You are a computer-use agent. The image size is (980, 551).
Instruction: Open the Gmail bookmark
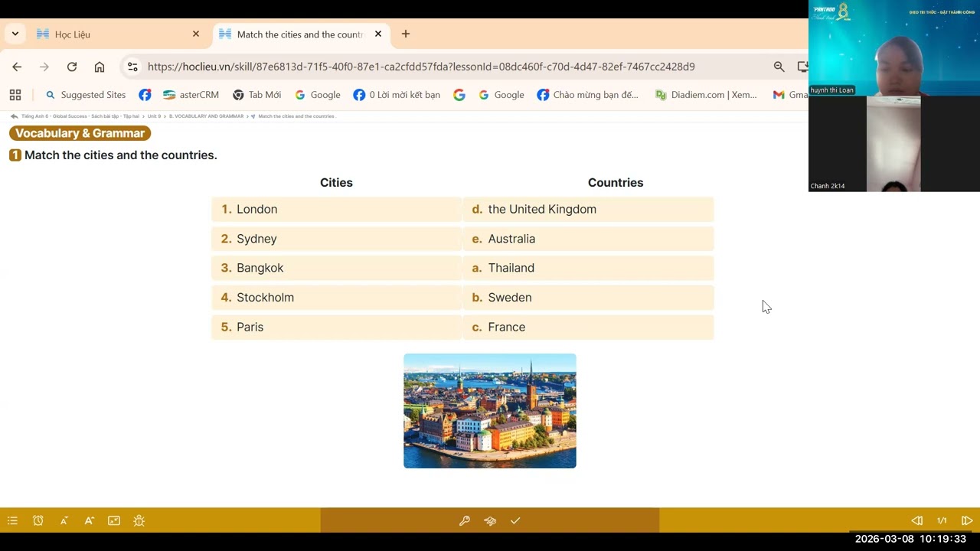(x=791, y=95)
